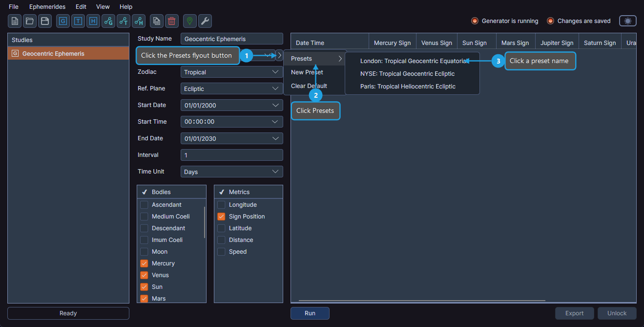Delete study using the trash icon
The image size is (644, 327).
171,21
